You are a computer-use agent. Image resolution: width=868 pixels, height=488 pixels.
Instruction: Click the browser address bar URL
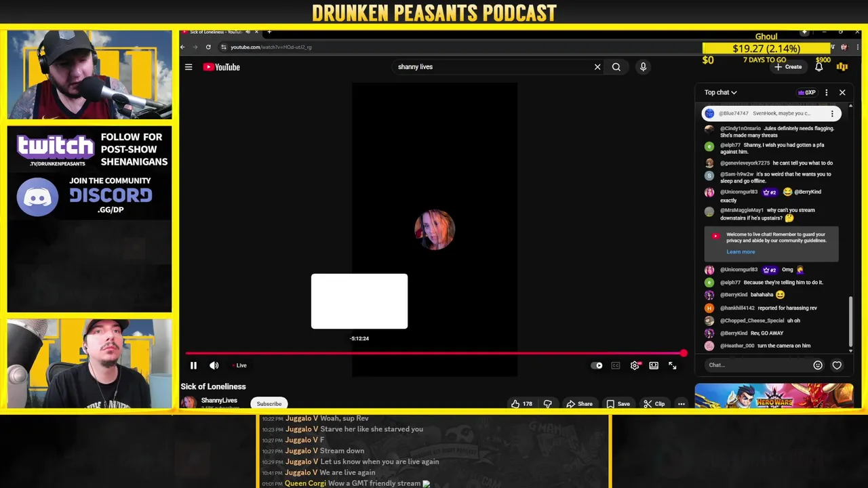click(271, 47)
